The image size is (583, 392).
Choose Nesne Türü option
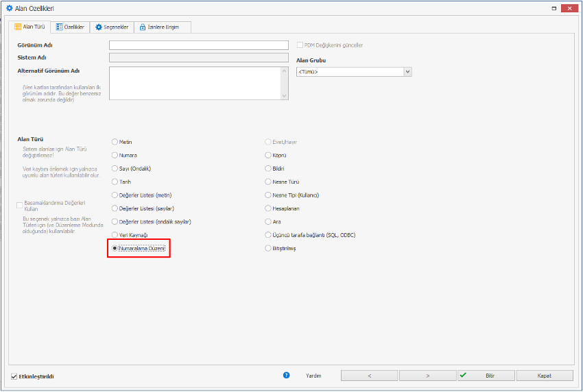click(267, 182)
